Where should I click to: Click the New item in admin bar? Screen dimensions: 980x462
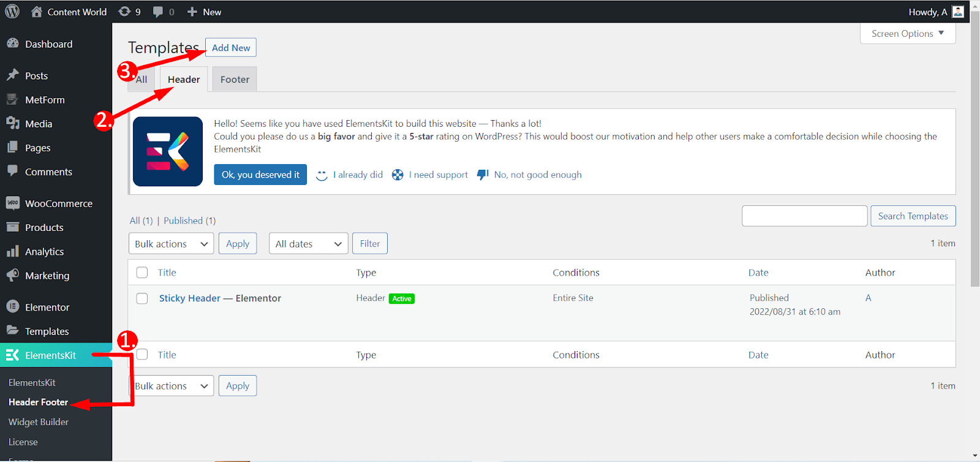pyautogui.click(x=212, y=12)
